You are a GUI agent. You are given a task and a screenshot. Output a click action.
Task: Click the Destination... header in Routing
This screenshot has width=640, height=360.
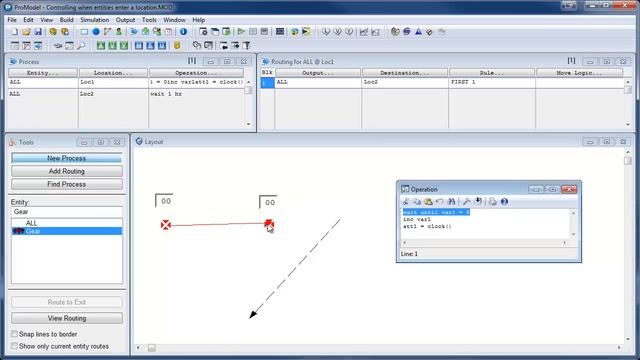coord(405,73)
